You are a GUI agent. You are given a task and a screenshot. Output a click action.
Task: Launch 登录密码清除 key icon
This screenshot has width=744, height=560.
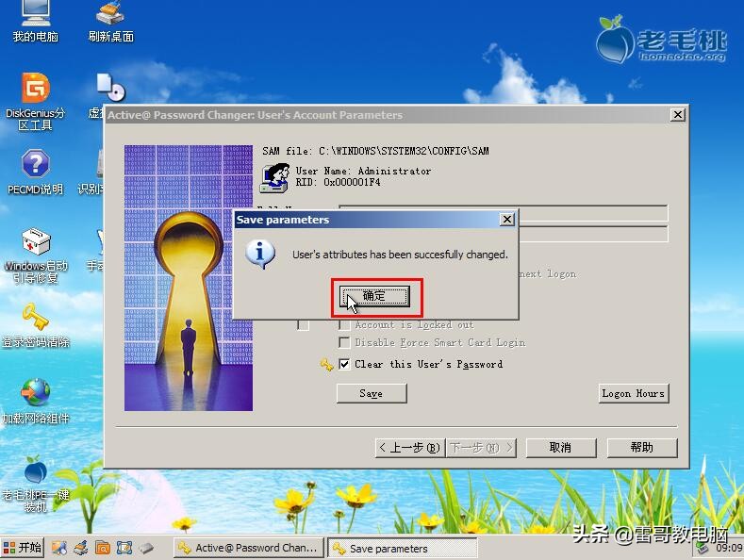pyautogui.click(x=36, y=325)
